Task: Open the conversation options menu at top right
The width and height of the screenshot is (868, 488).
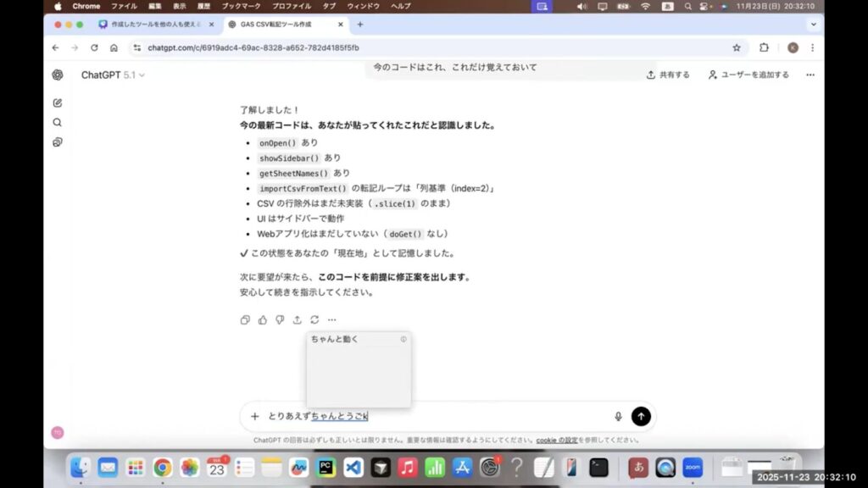Action: 810,75
